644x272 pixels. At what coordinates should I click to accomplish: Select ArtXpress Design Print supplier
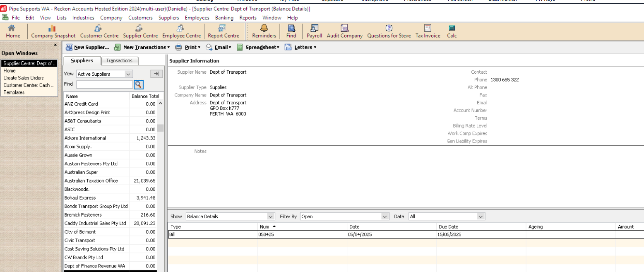[x=110, y=112]
